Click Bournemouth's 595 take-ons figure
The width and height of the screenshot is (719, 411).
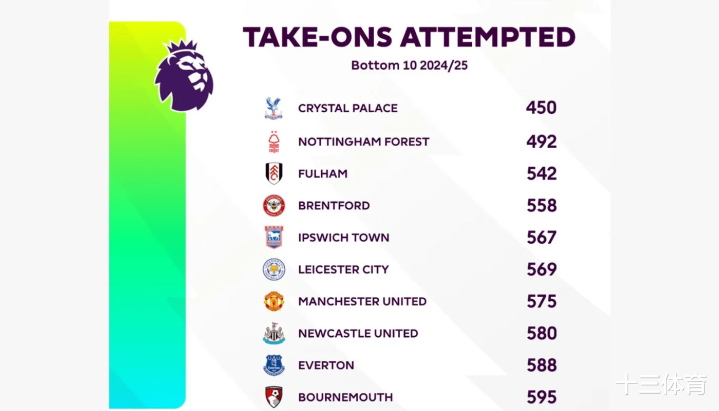pyautogui.click(x=542, y=397)
